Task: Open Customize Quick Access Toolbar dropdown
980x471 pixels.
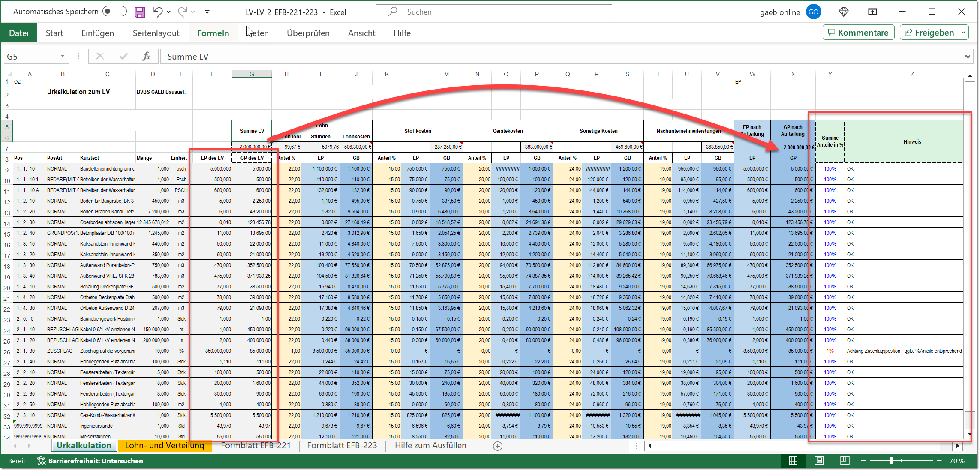Action: tap(207, 12)
